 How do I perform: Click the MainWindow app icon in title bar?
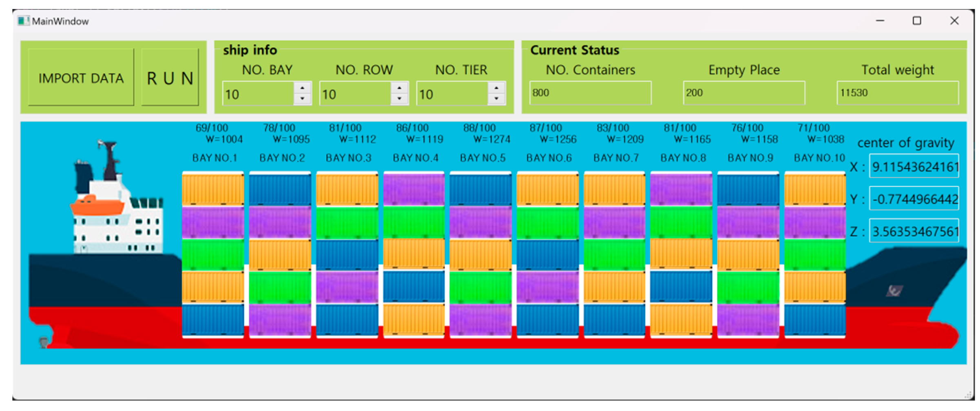tap(23, 21)
